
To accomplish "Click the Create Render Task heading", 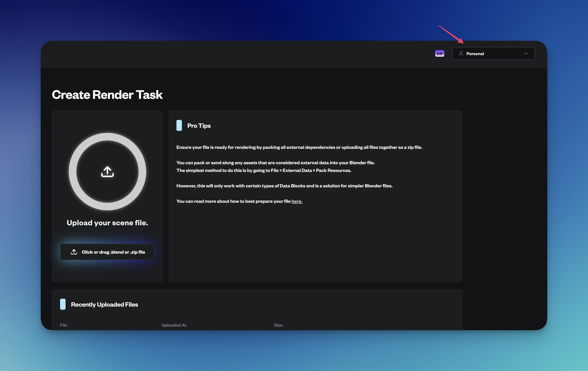I will [107, 95].
